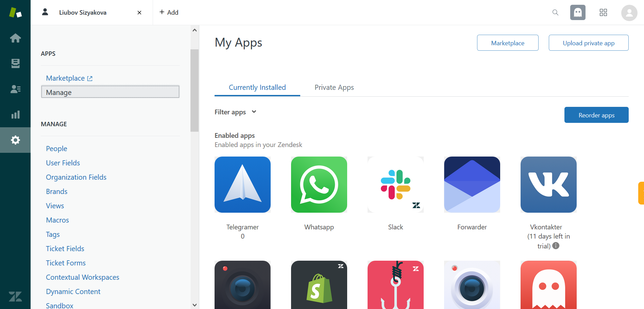Open the Organization Fields link
Viewport: 644px width, 309px height.
pyautogui.click(x=76, y=177)
